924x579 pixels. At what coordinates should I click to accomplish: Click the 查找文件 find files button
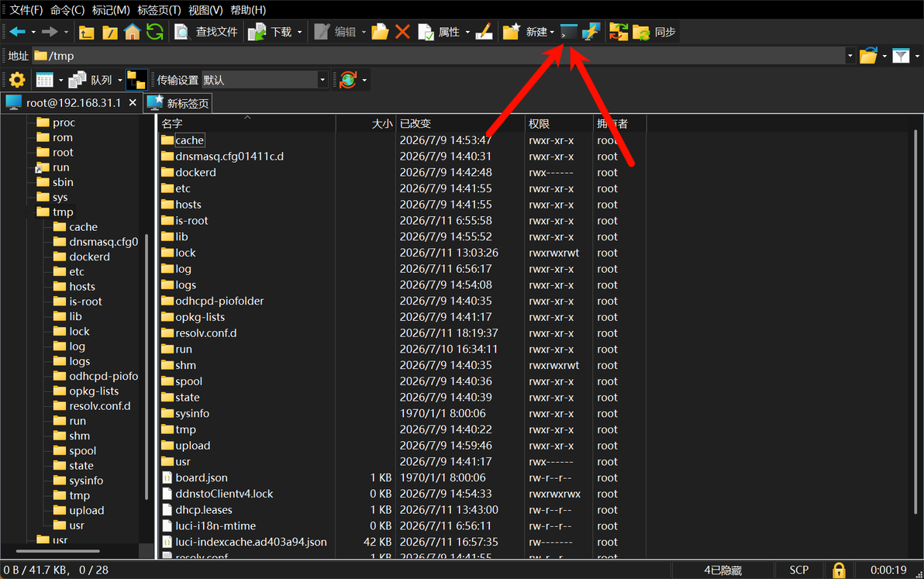point(206,32)
